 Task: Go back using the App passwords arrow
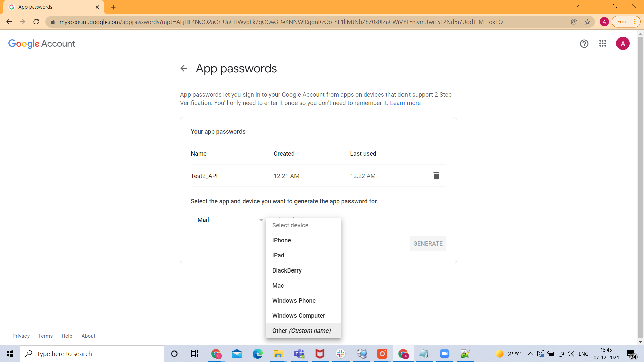(184, 68)
